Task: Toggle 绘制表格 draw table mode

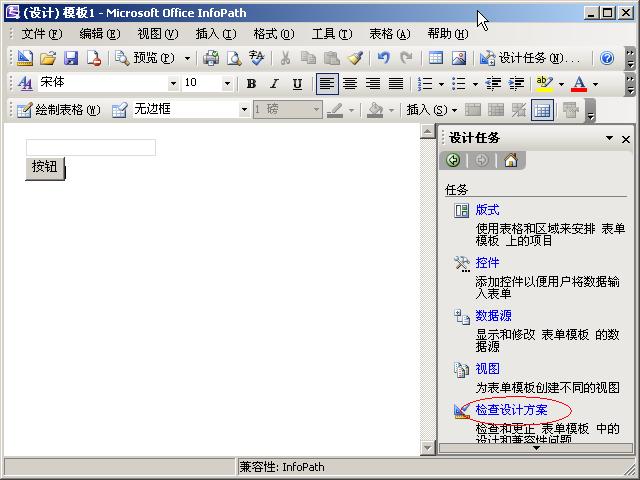Action: [59, 110]
